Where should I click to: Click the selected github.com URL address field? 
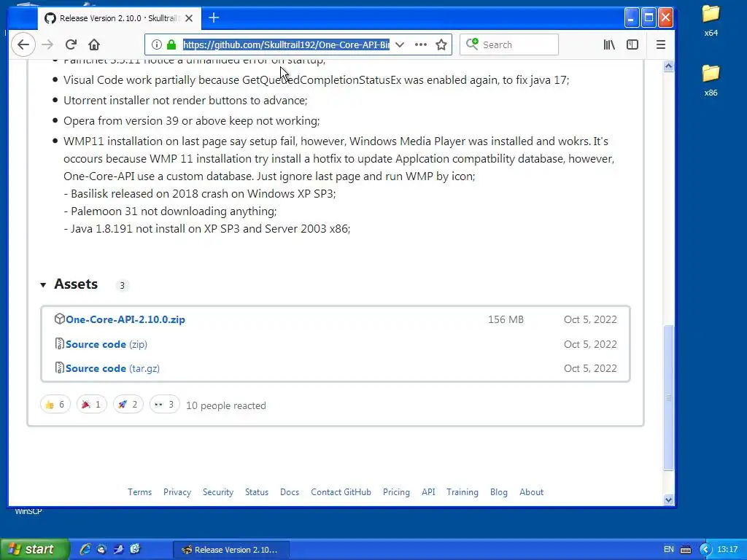(286, 44)
